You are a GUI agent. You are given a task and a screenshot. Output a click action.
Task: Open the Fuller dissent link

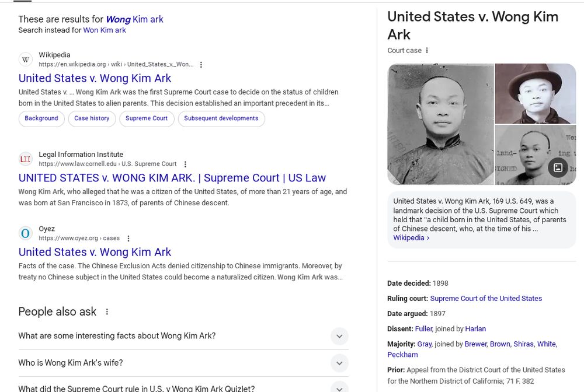point(424,329)
